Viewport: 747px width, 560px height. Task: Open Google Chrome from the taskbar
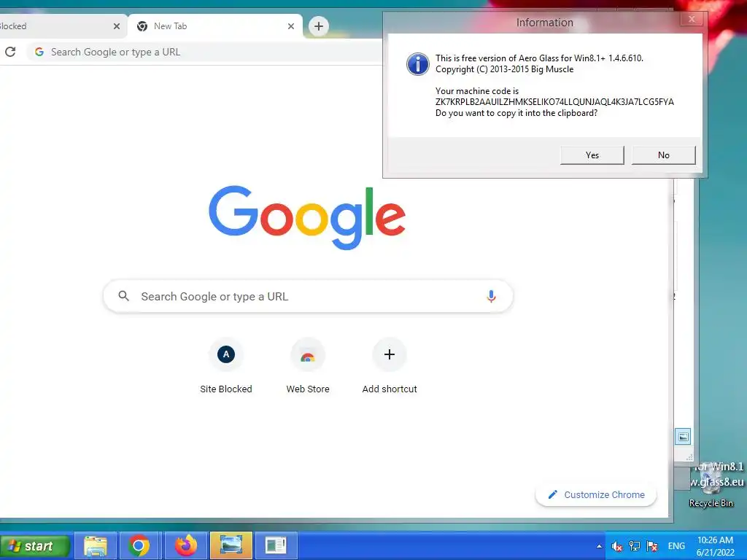[x=139, y=545]
